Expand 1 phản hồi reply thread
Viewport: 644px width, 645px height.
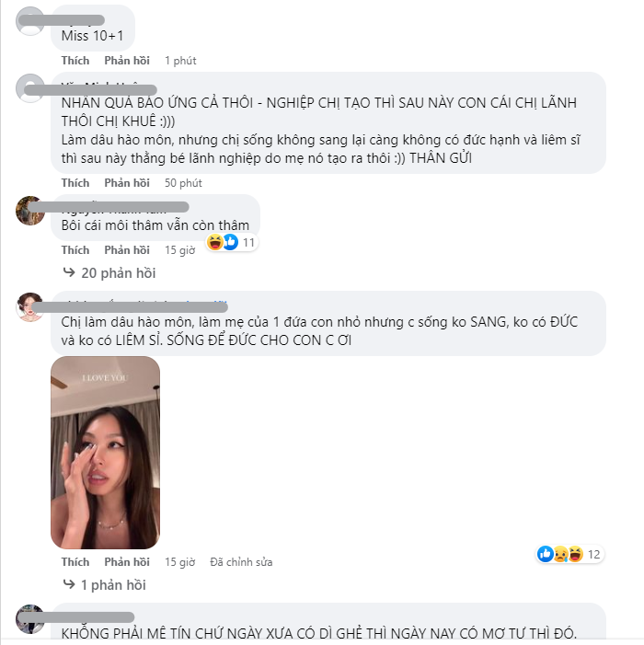(105, 584)
